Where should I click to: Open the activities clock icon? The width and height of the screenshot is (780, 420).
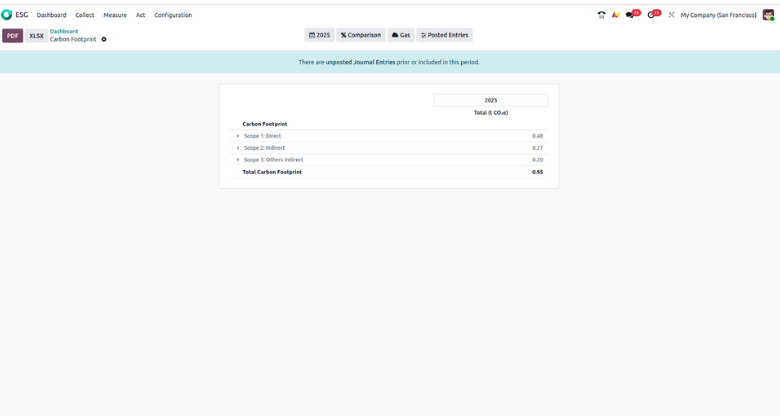tap(652, 15)
